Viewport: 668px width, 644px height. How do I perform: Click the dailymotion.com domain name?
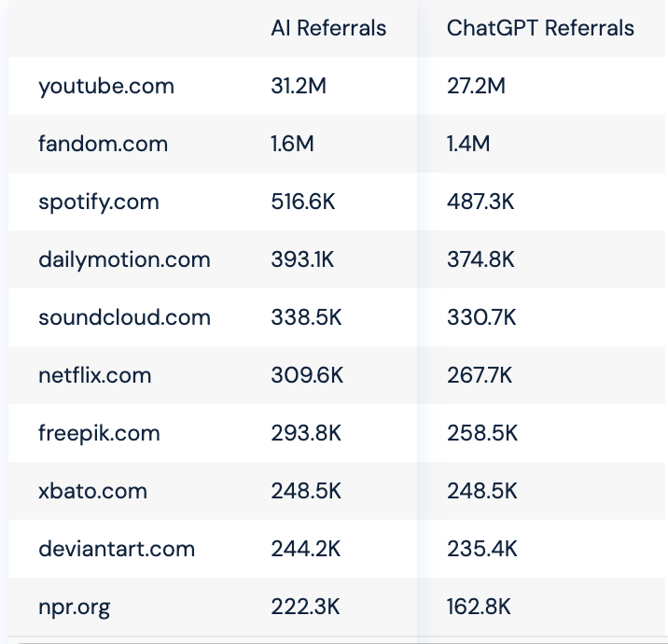124,259
